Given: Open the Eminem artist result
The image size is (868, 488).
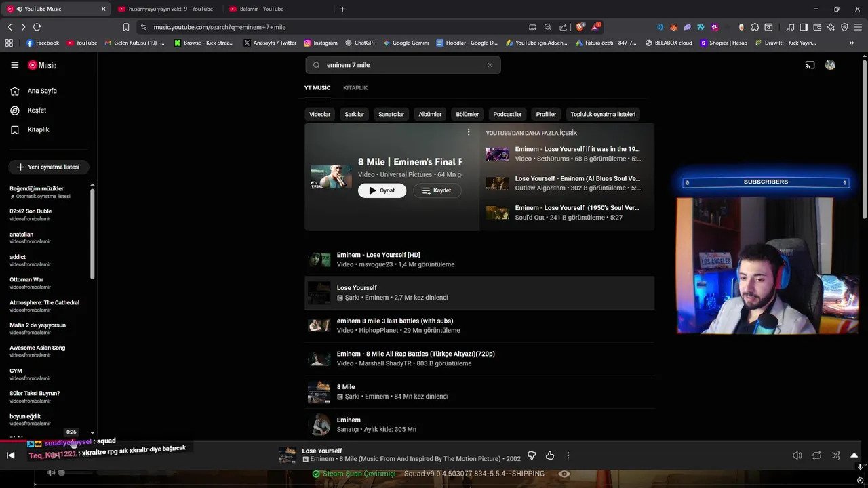Looking at the screenshot, I should (x=479, y=424).
